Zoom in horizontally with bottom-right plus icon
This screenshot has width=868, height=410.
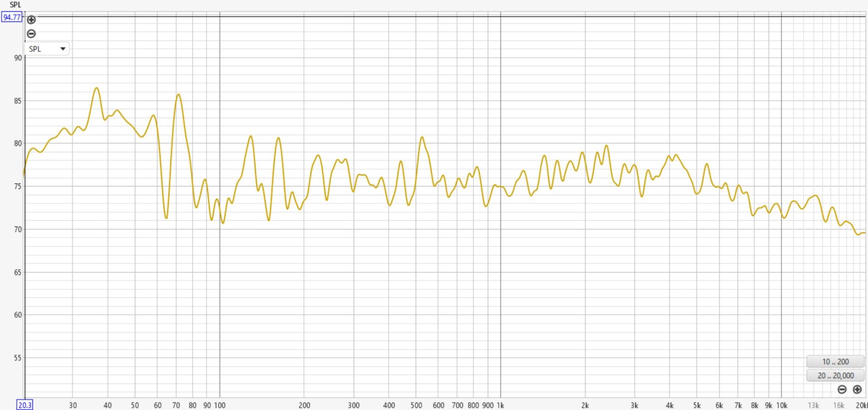tap(857, 389)
